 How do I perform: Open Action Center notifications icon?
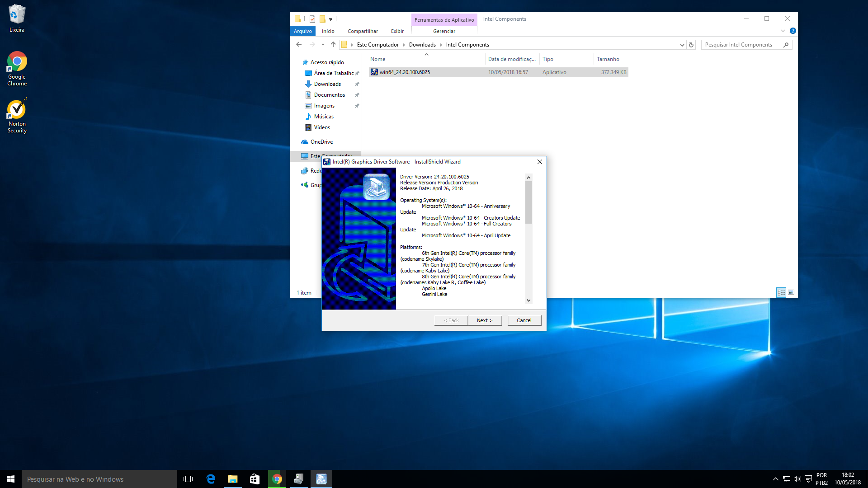(x=808, y=479)
